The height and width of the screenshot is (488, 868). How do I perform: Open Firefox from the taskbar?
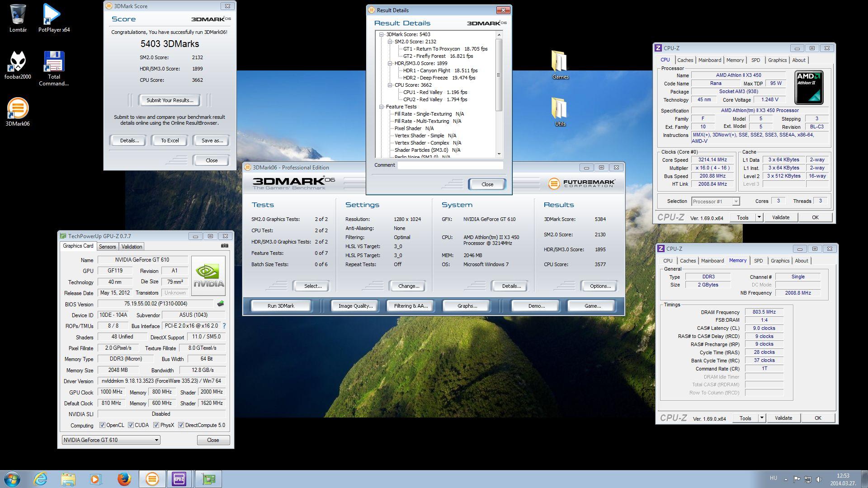124,479
